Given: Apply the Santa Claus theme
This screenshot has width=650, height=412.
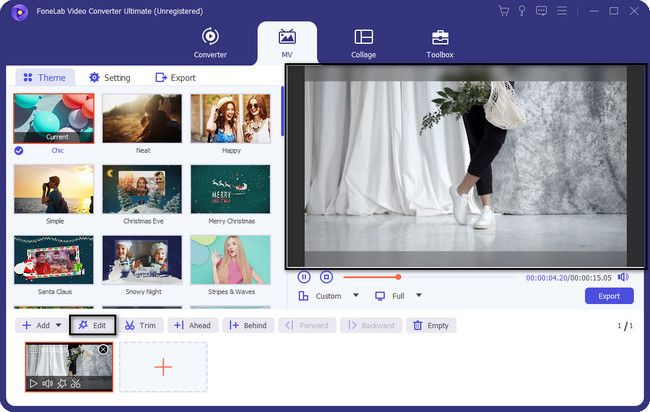Looking at the screenshot, I should coord(54,260).
